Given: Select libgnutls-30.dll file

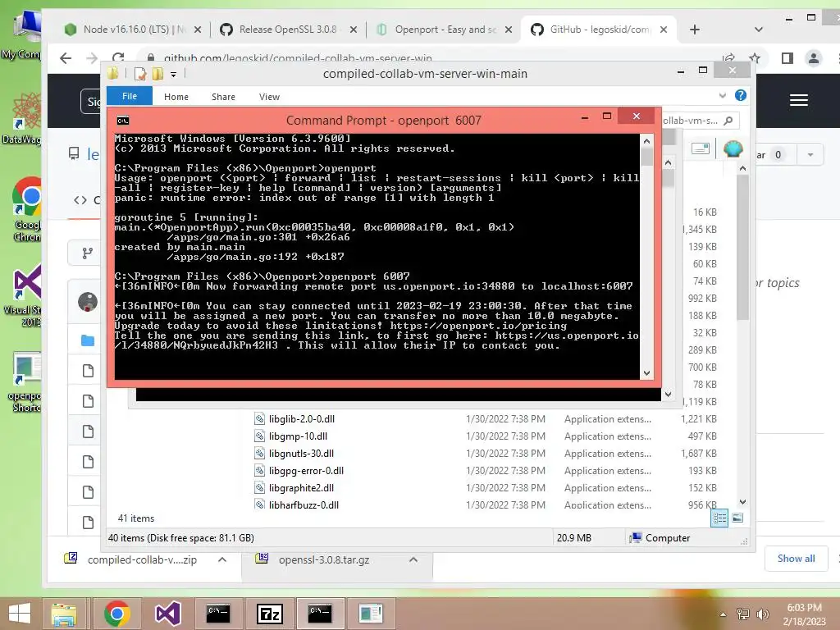Looking at the screenshot, I should 301,453.
